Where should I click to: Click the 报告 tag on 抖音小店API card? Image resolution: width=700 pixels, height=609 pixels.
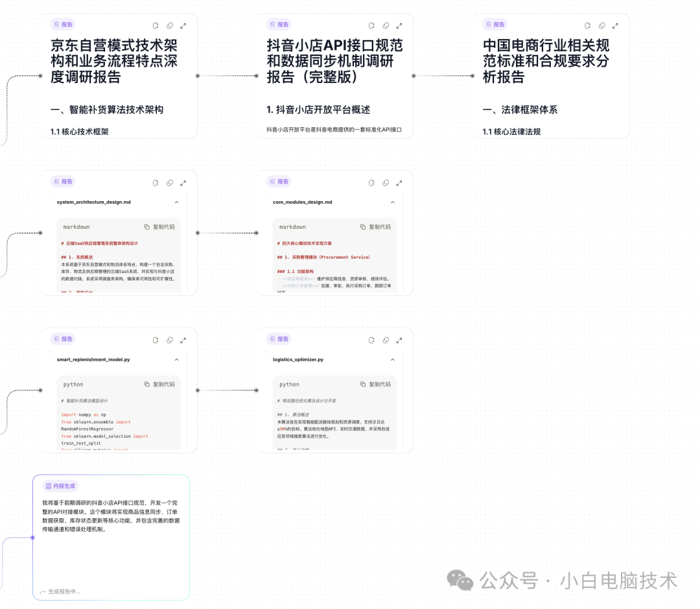point(279,25)
